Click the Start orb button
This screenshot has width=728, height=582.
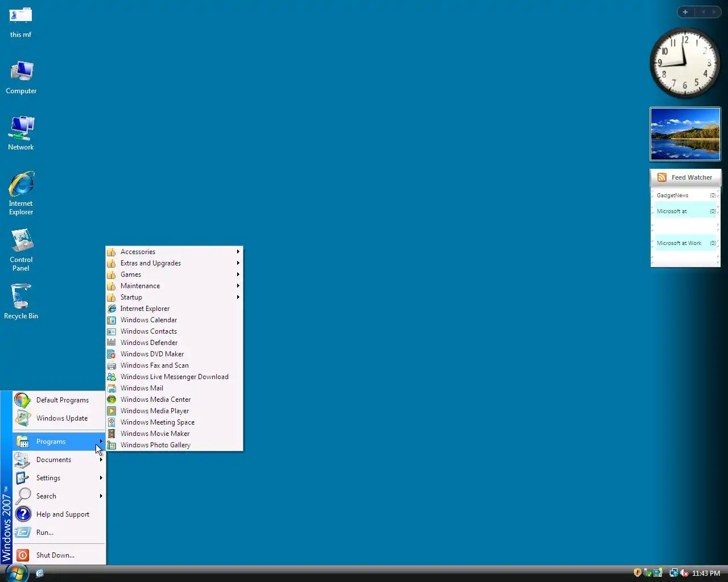coord(16,573)
